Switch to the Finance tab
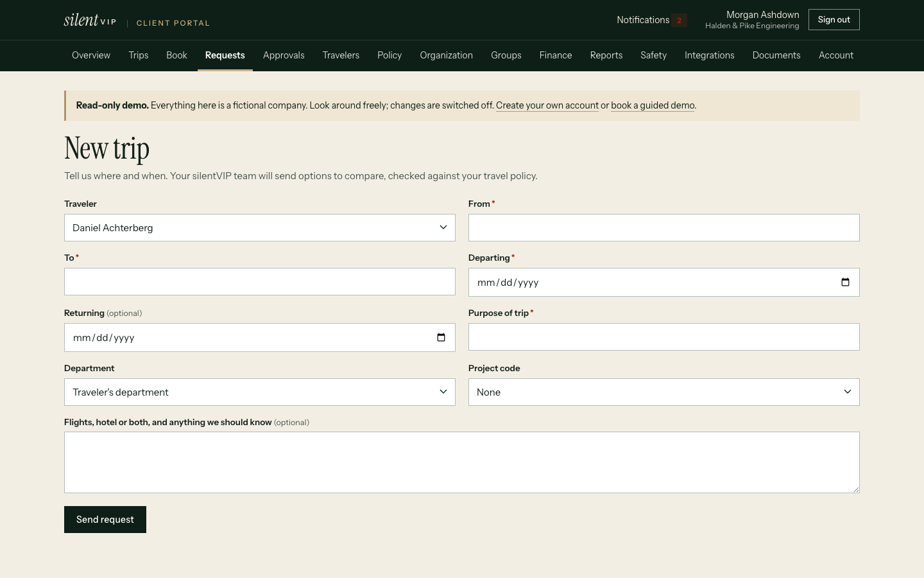Viewport: 924px width, 578px height. [556, 55]
